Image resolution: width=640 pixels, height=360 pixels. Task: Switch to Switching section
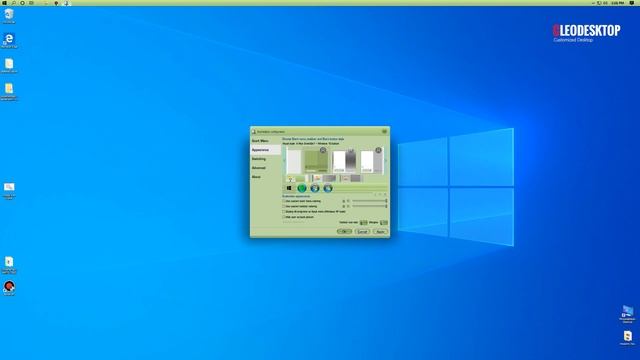tap(265, 159)
